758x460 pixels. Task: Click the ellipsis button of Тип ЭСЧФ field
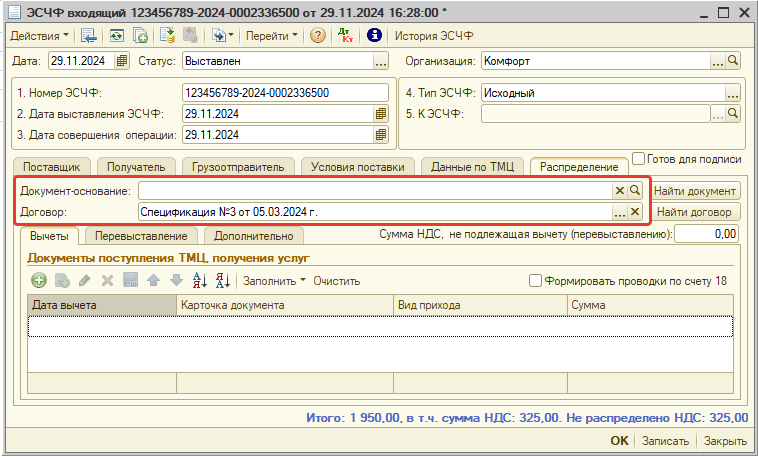[x=733, y=93]
